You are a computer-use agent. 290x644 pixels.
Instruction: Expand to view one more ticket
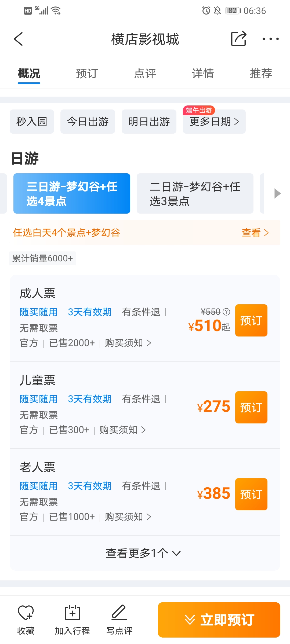[x=143, y=553]
